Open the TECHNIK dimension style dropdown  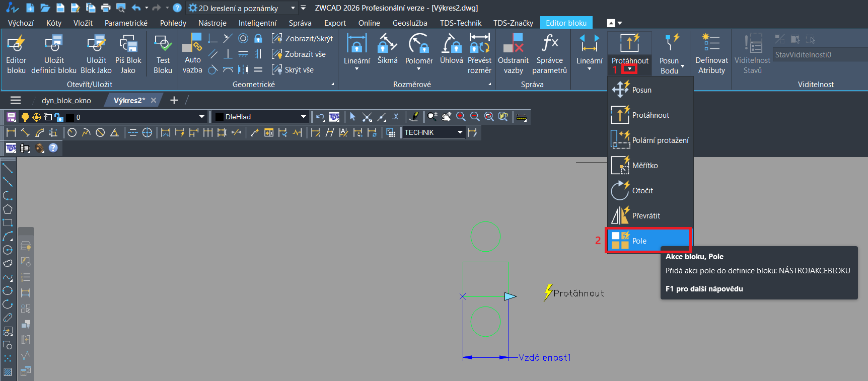(460, 132)
